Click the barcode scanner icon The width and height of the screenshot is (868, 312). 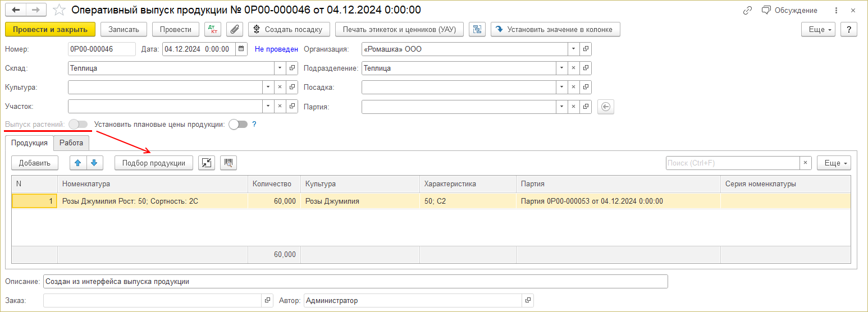point(229,163)
